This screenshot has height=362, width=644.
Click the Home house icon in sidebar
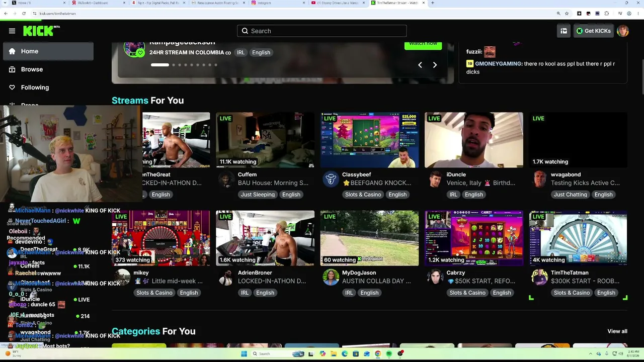click(12, 51)
